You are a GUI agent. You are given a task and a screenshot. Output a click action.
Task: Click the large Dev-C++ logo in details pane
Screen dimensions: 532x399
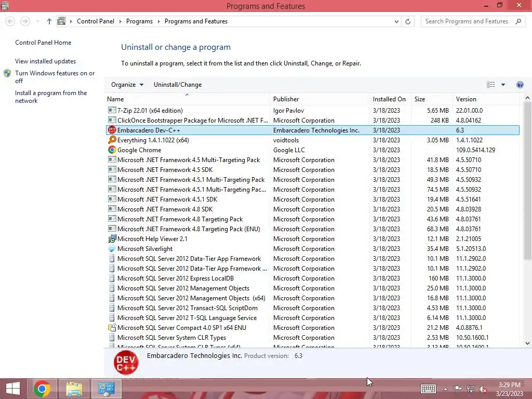coord(126,362)
